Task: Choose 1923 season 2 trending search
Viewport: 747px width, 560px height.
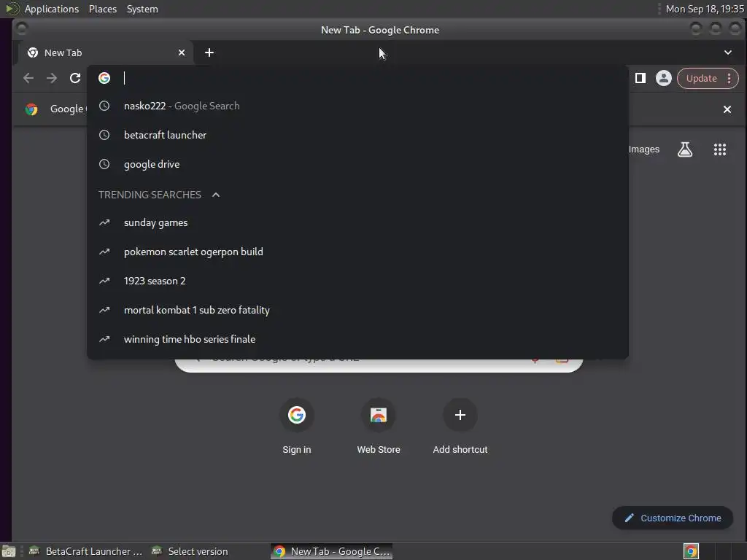Action: coord(357,281)
